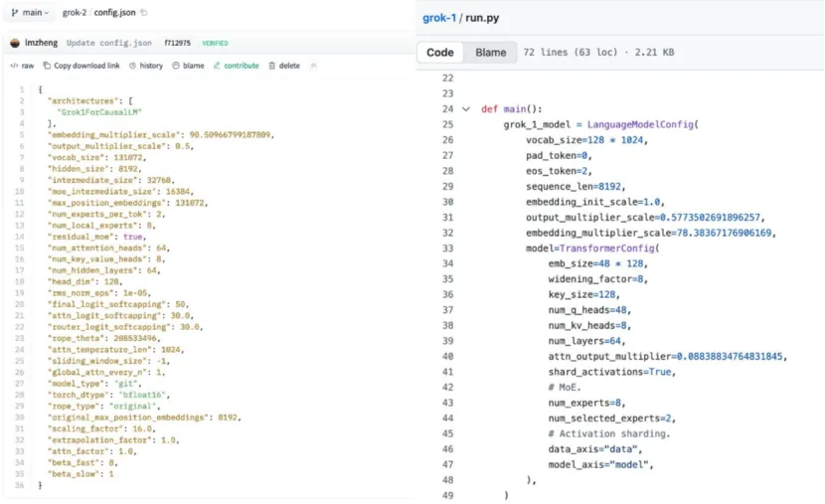Open the lmzheng author profile link
This screenshot has width=825, height=504.
[42, 43]
